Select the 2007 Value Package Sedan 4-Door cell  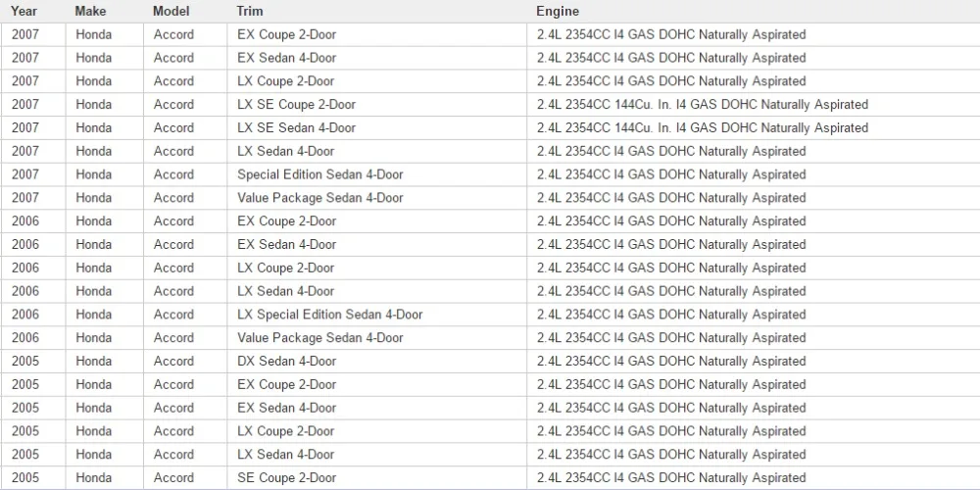[377, 198]
